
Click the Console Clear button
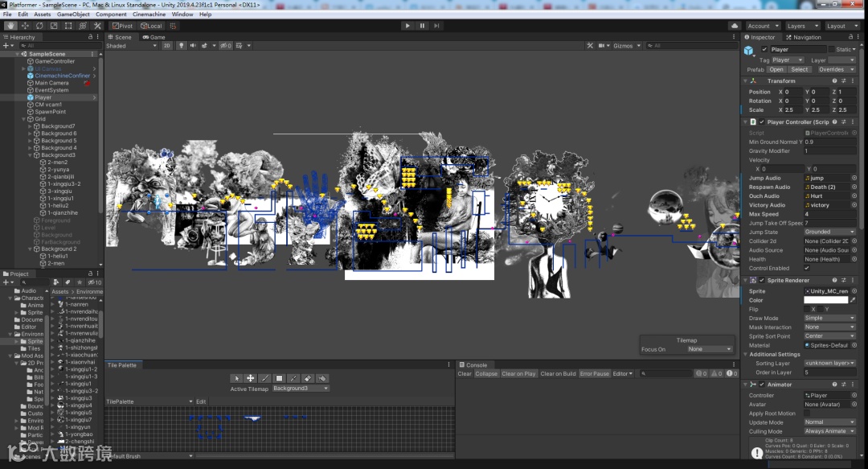[x=465, y=373]
